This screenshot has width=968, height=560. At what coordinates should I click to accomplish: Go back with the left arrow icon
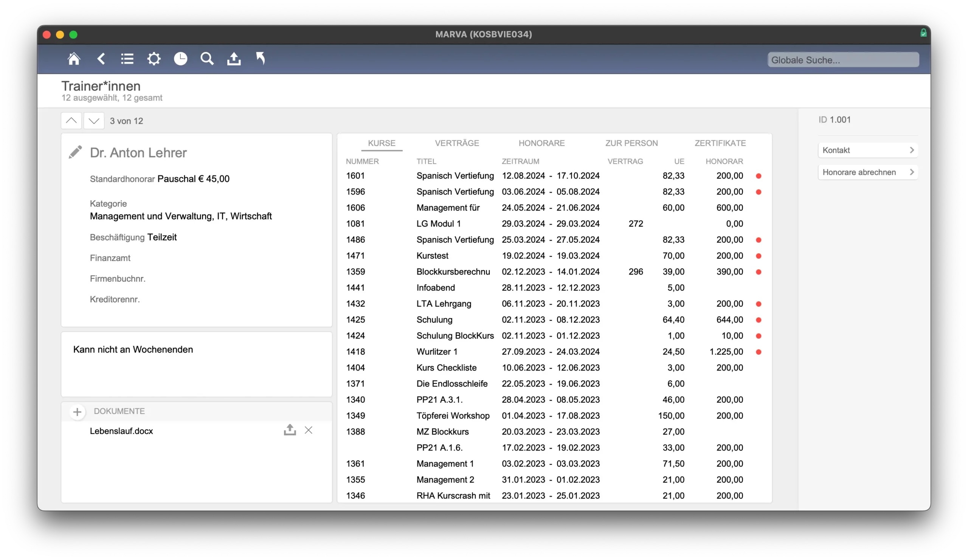pos(101,59)
